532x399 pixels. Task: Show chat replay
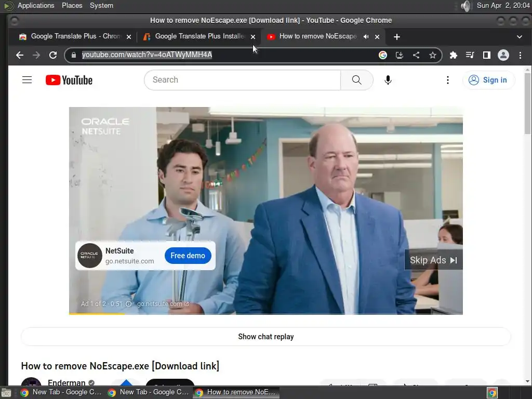265,337
